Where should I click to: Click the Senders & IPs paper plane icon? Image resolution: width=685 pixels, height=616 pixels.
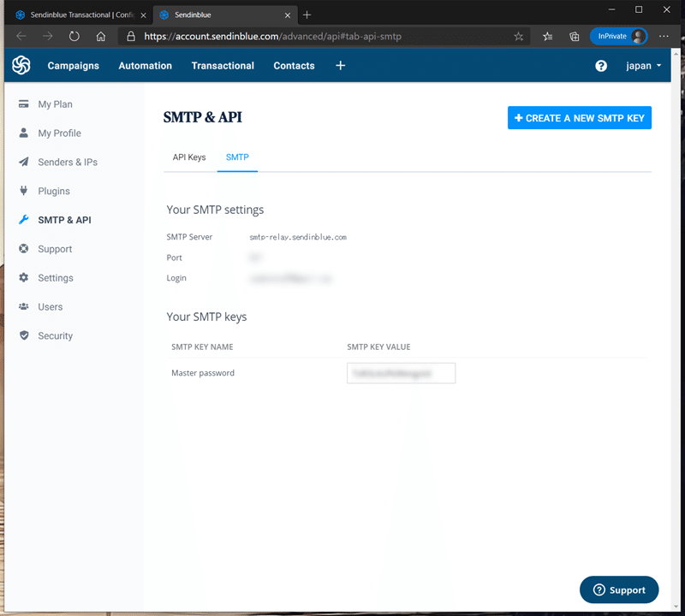tap(24, 162)
